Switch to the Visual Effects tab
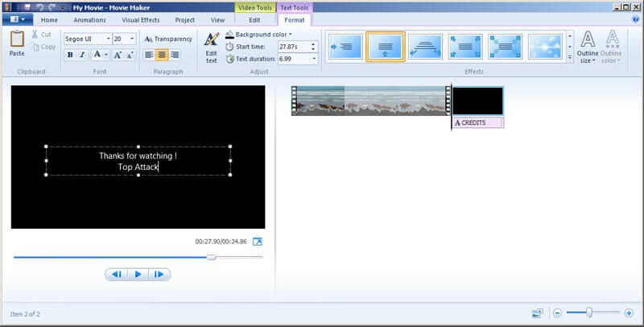644x327 pixels. (x=139, y=19)
